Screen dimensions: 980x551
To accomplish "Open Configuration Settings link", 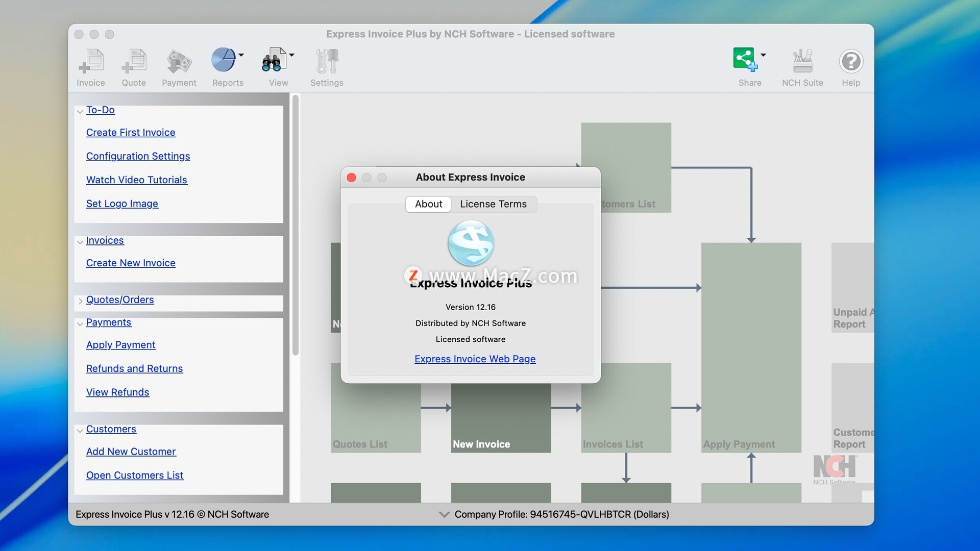I will [x=138, y=156].
